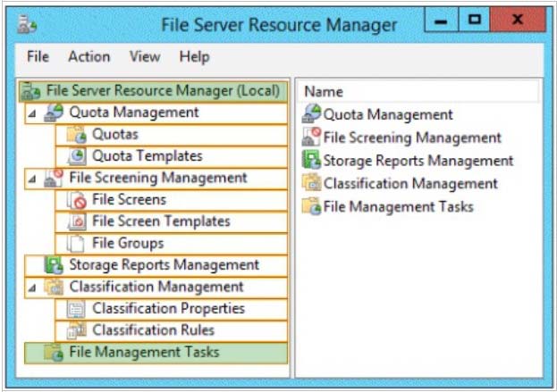This screenshot has height=392, width=557.
Task: Select the Quotas tree label
Action: tap(115, 135)
